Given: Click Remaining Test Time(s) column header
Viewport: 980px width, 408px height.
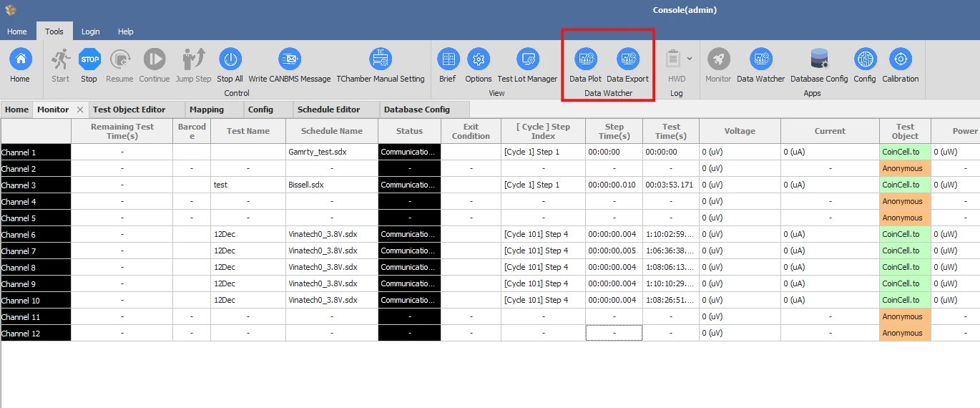Looking at the screenshot, I should [x=122, y=131].
